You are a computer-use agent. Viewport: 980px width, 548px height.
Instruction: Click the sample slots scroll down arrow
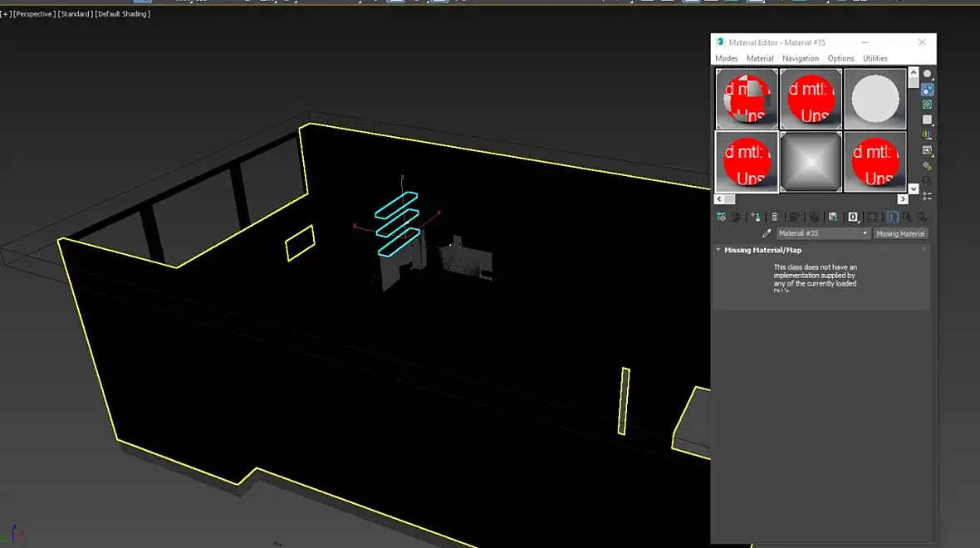[x=914, y=188]
